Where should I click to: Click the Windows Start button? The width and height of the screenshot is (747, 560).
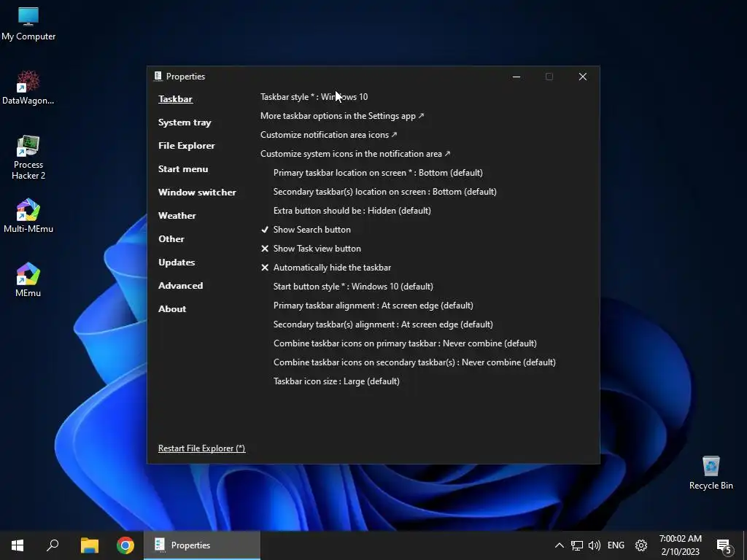[x=18, y=545]
